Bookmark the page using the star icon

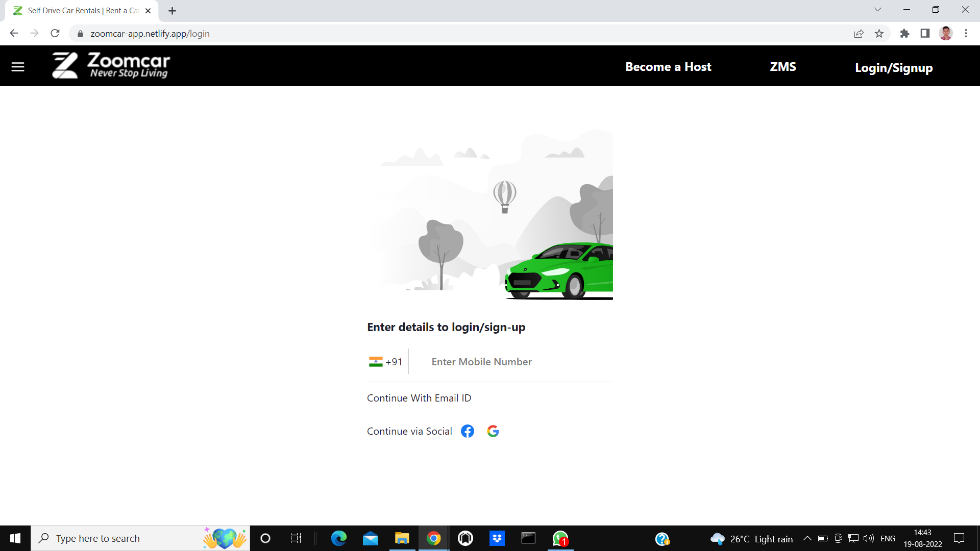(879, 33)
